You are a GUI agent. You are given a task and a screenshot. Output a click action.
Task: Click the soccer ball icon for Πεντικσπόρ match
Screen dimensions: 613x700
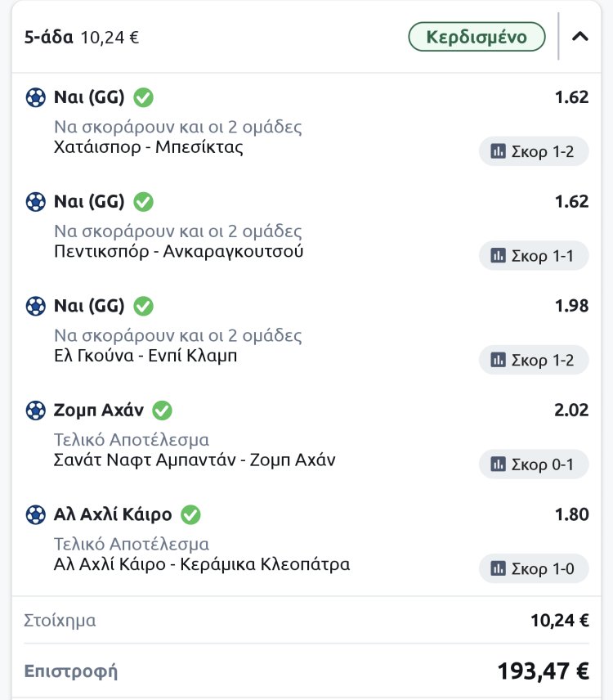tap(35, 202)
